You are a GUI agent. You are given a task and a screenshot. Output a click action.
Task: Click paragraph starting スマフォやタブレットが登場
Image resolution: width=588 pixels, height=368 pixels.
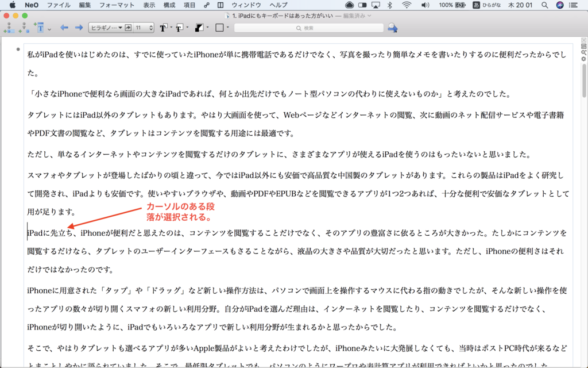(x=298, y=193)
